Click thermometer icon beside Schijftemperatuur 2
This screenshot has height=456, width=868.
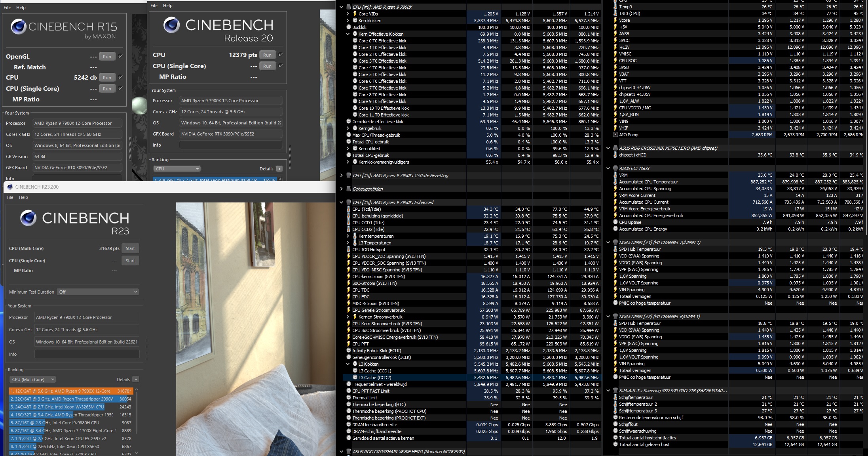coord(615,404)
